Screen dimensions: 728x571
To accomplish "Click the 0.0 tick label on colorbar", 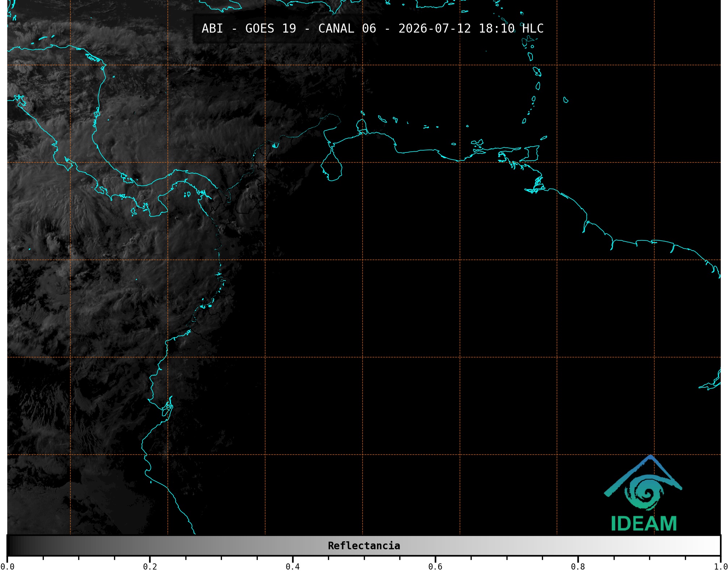I will point(8,567).
